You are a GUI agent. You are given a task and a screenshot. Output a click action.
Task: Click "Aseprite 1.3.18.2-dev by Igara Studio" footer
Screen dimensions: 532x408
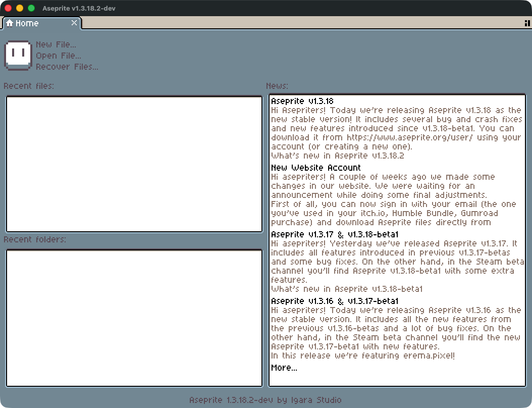265,400
